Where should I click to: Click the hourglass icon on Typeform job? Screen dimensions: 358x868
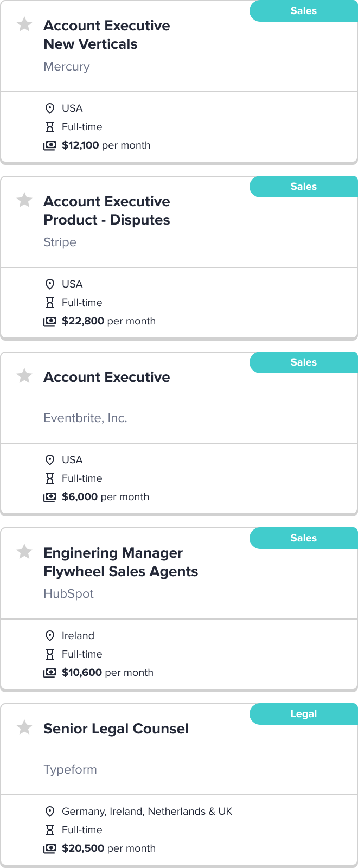(x=50, y=830)
